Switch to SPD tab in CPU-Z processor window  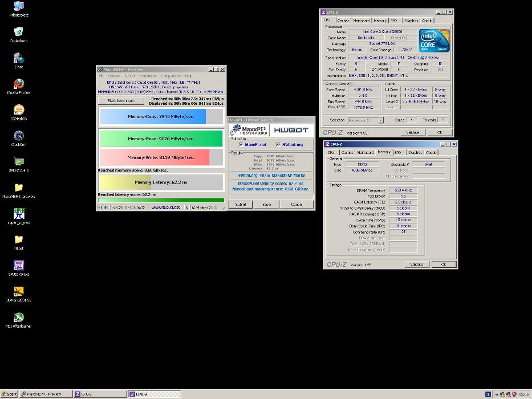pos(393,21)
